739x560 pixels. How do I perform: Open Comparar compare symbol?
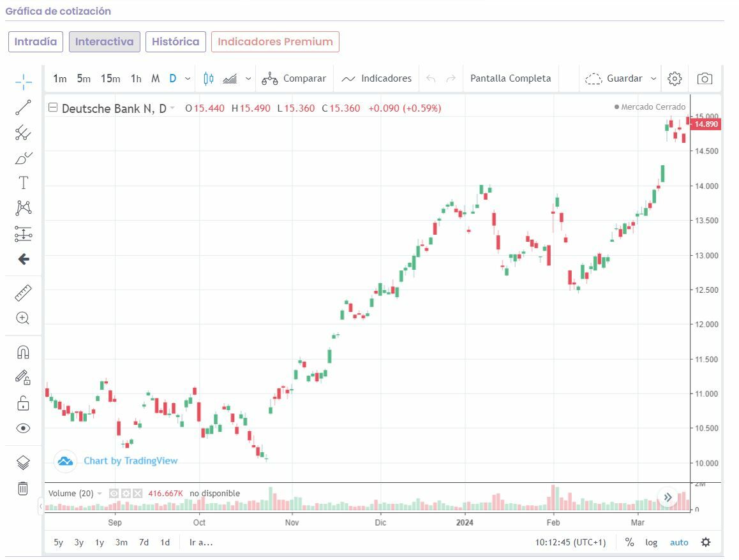click(x=294, y=78)
